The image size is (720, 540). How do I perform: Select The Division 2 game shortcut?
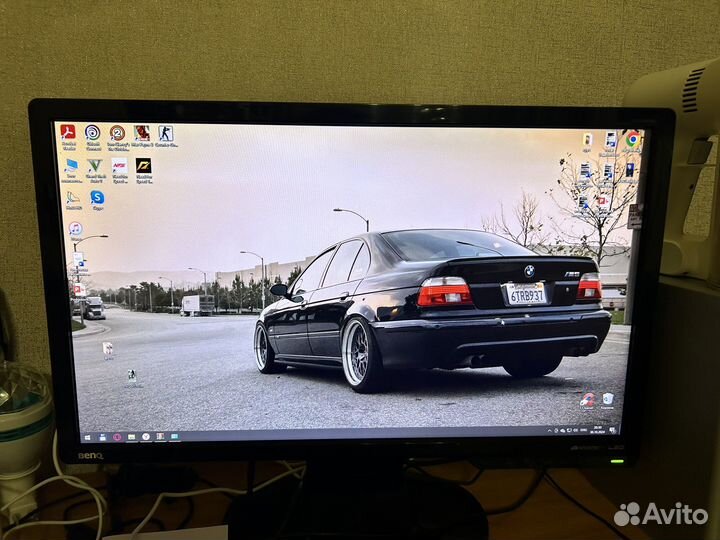117,132
